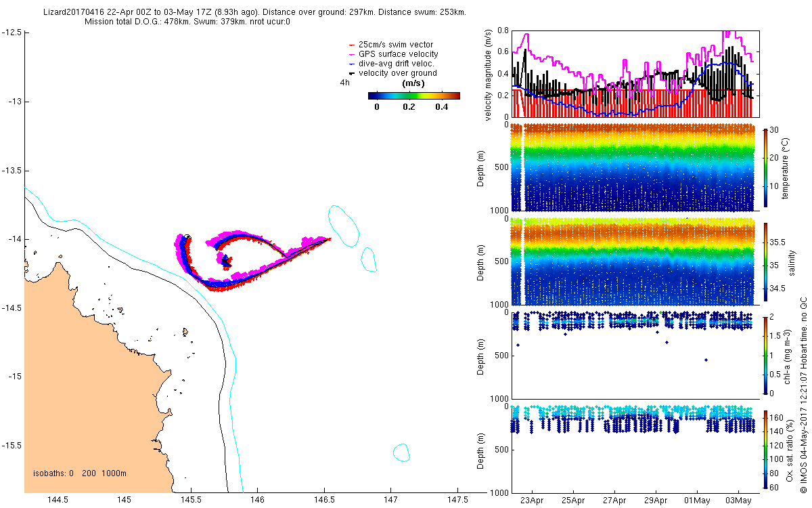Click the small reef outline near 147

368,259
